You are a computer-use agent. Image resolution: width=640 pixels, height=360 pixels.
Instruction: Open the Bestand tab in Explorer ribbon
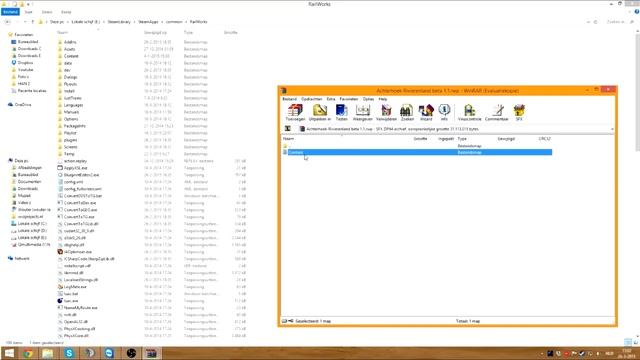click(x=10, y=12)
